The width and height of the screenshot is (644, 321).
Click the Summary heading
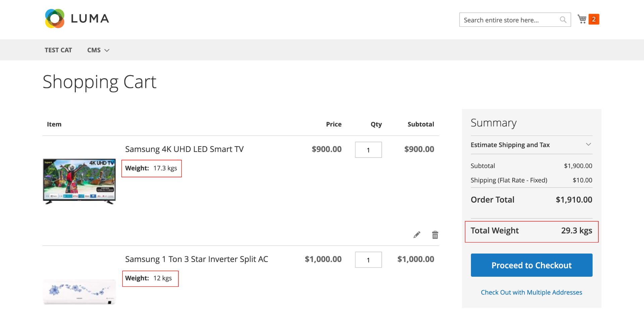(493, 123)
